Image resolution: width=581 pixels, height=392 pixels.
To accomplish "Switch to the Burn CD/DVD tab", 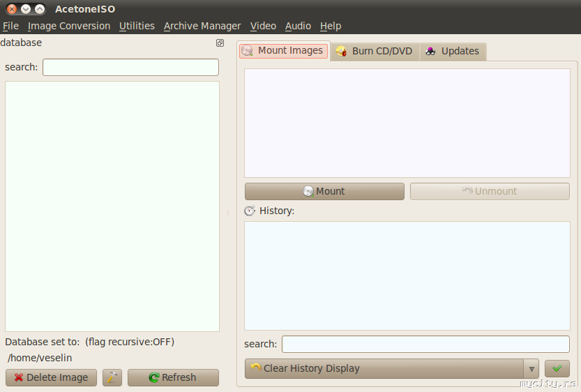I will pos(375,51).
